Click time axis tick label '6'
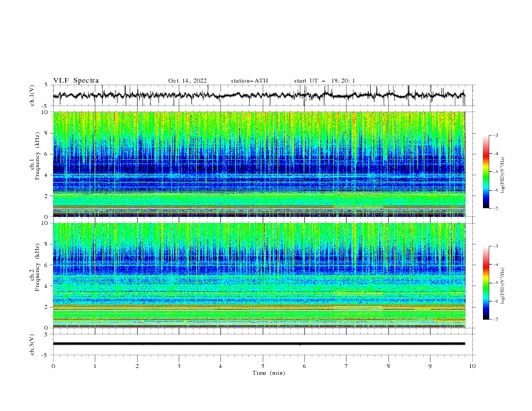This screenshot has width=532, height=411. (x=304, y=366)
